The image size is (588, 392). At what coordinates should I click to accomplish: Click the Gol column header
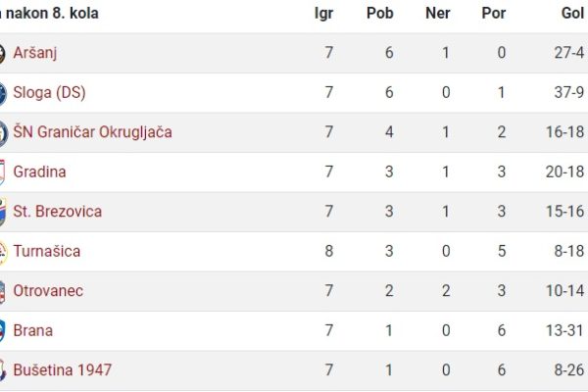(573, 13)
